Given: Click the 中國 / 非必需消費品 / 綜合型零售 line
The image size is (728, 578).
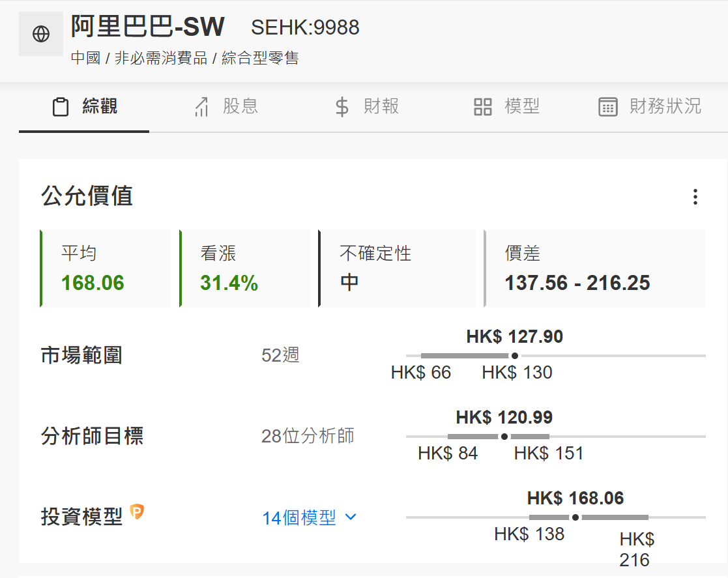Looking at the screenshot, I should pyautogui.click(x=185, y=58).
